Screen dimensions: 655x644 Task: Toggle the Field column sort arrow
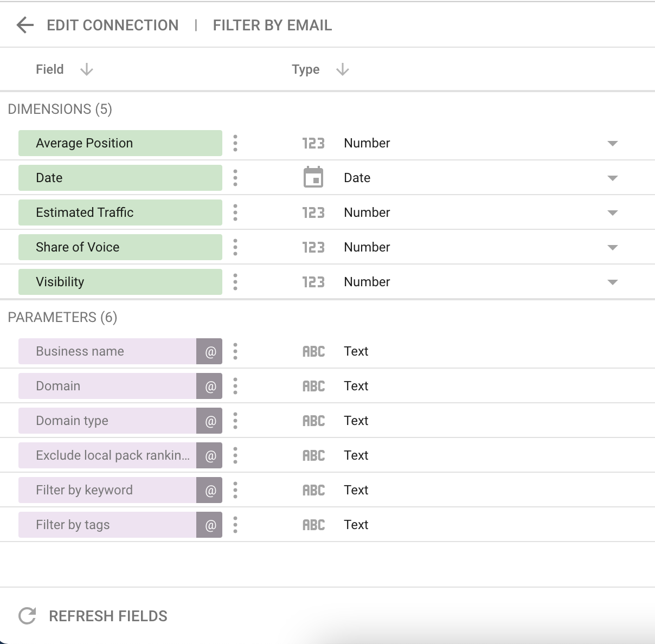tap(86, 69)
